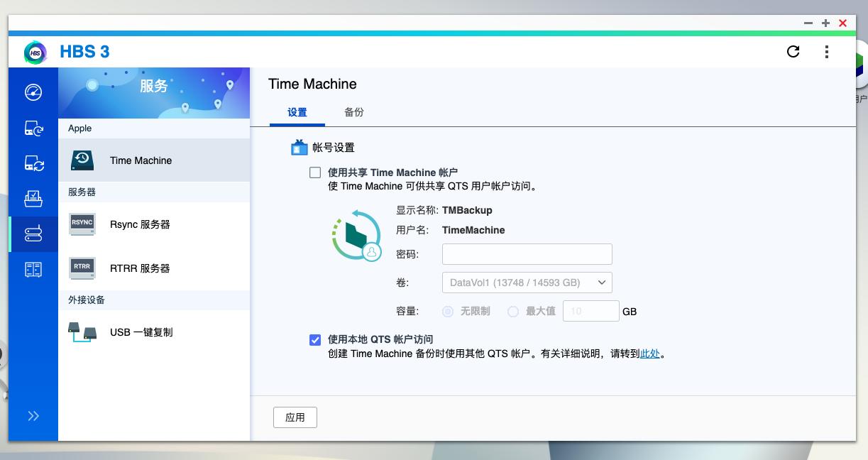Image resolution: width=868 pixels, height=460 pixels.
Task: Expand the sidebar with double-arrow chevron
Action: (33, 416)
